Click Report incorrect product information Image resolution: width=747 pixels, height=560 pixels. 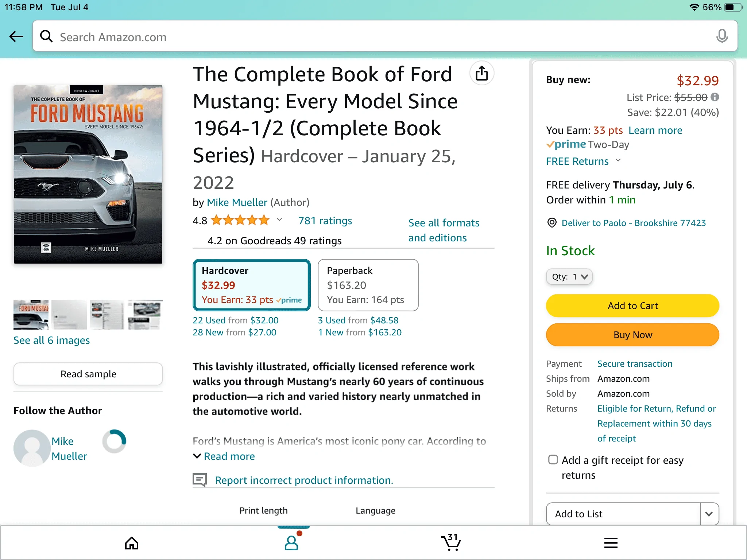point(304,480)
